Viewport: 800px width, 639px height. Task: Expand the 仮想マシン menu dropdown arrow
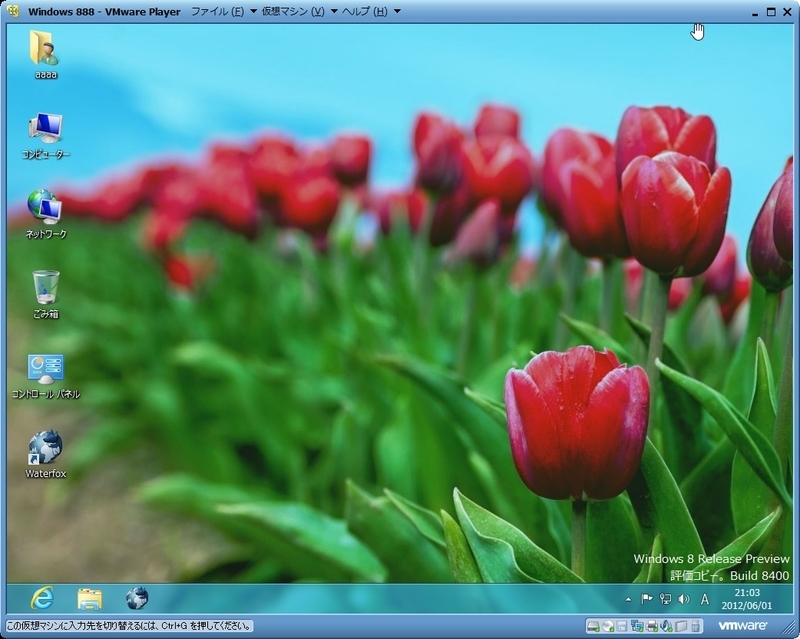334,11
